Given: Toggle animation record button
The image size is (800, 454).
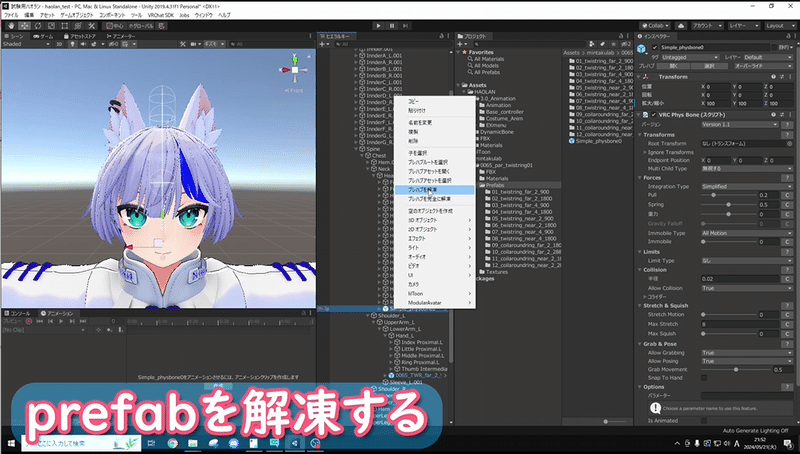Looking at the screenshot, I should point(29,321).
